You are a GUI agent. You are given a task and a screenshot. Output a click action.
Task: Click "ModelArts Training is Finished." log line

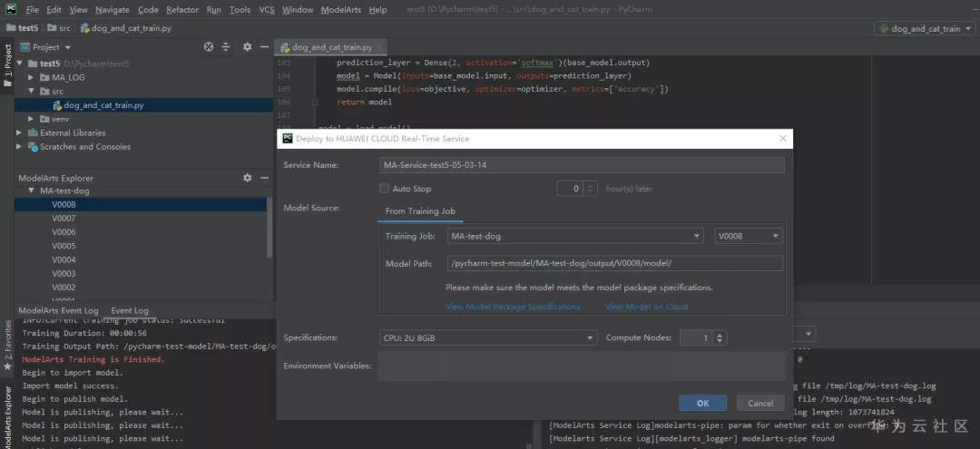(93, 359)
